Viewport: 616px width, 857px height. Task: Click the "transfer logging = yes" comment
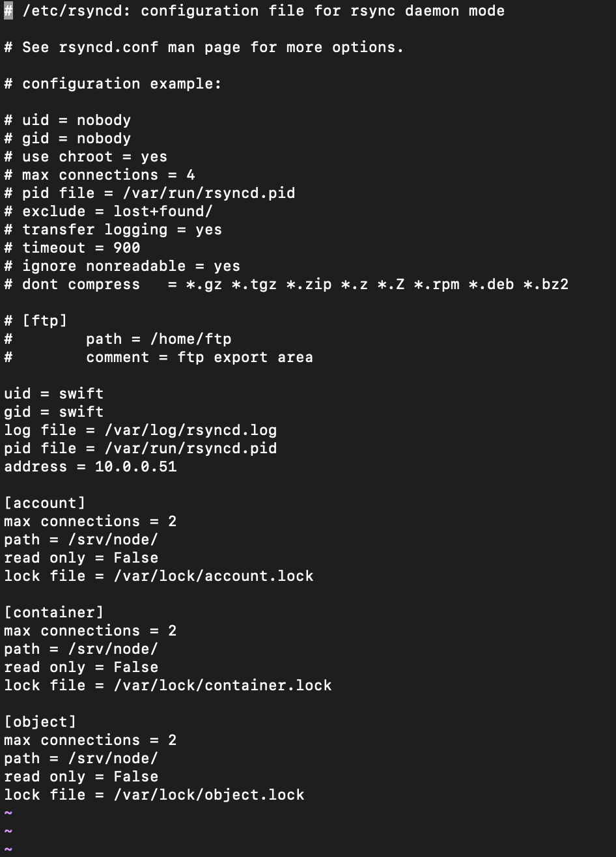click(122, 229)
